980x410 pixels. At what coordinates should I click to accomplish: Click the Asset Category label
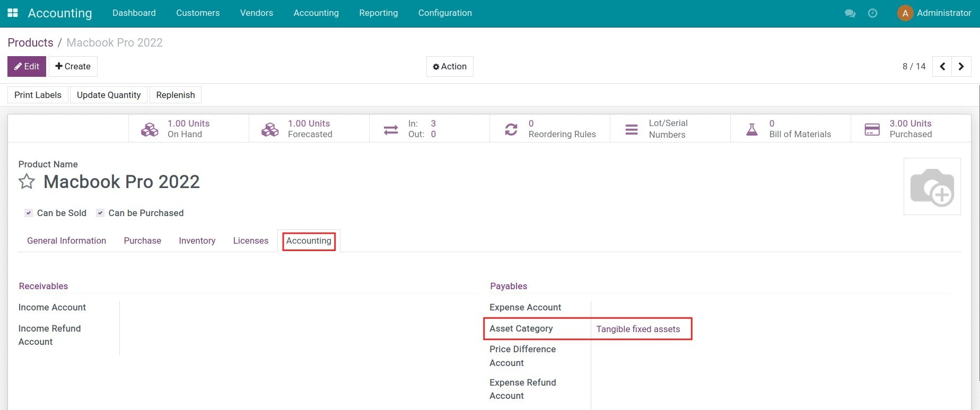(521, 329)
